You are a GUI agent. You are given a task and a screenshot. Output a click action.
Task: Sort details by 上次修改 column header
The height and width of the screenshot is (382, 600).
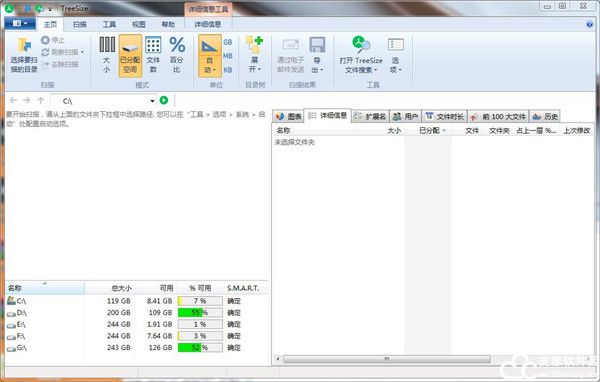(577, 131)
